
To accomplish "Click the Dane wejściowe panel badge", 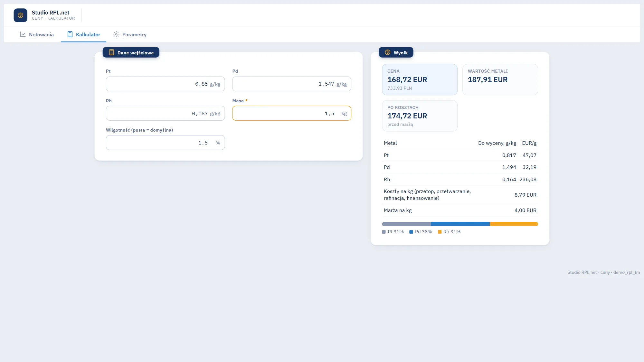I will [x=131, y=52].
